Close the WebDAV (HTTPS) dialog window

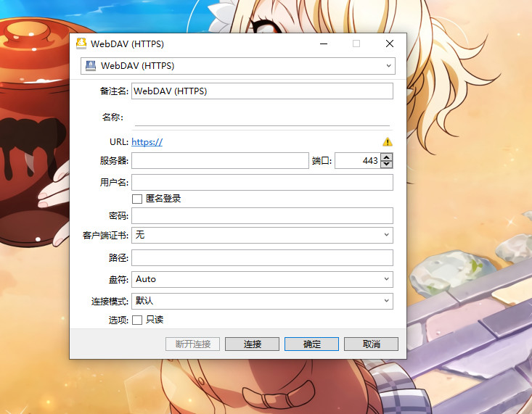(x=390, y=44)
